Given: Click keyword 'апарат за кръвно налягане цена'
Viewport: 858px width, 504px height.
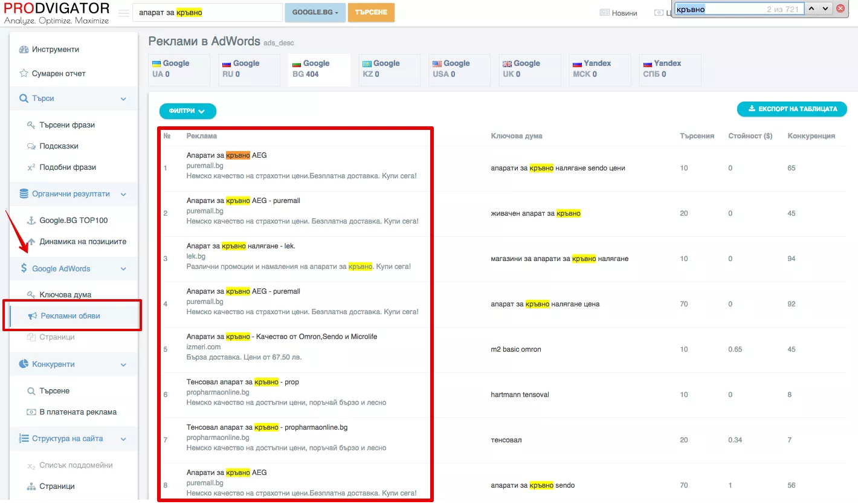Looking at the screenshot, I should (x=545, y=304).
